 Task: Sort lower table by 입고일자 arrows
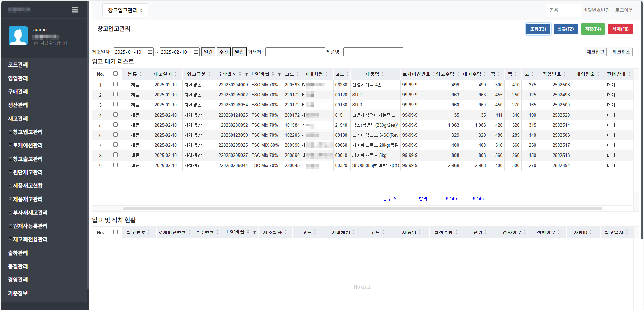[x=627, y=232]
